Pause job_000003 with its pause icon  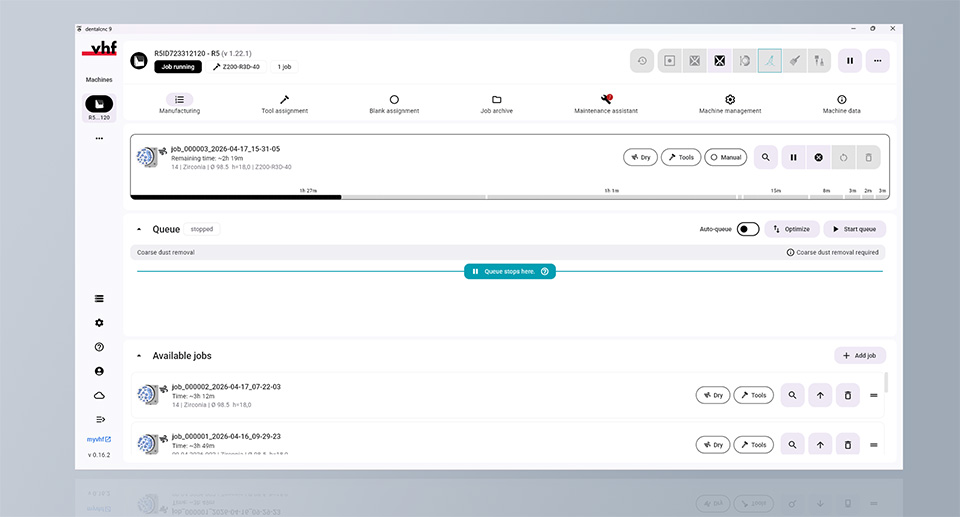click(x=793, y=157)
